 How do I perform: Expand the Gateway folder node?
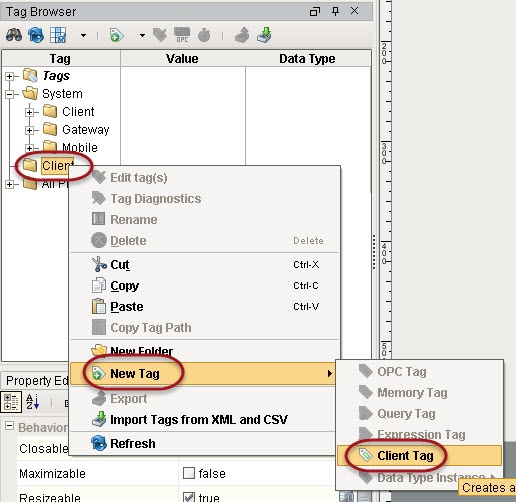point(29,130)
